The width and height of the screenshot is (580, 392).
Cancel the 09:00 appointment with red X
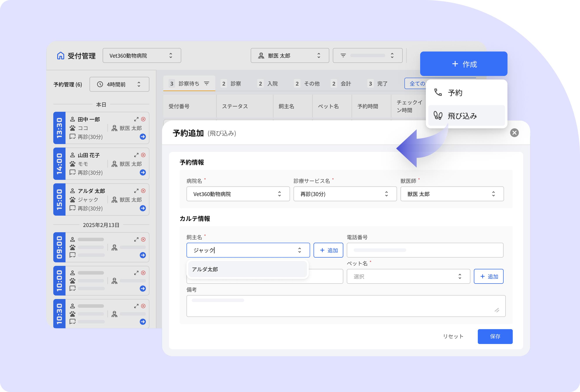point(143,239)
